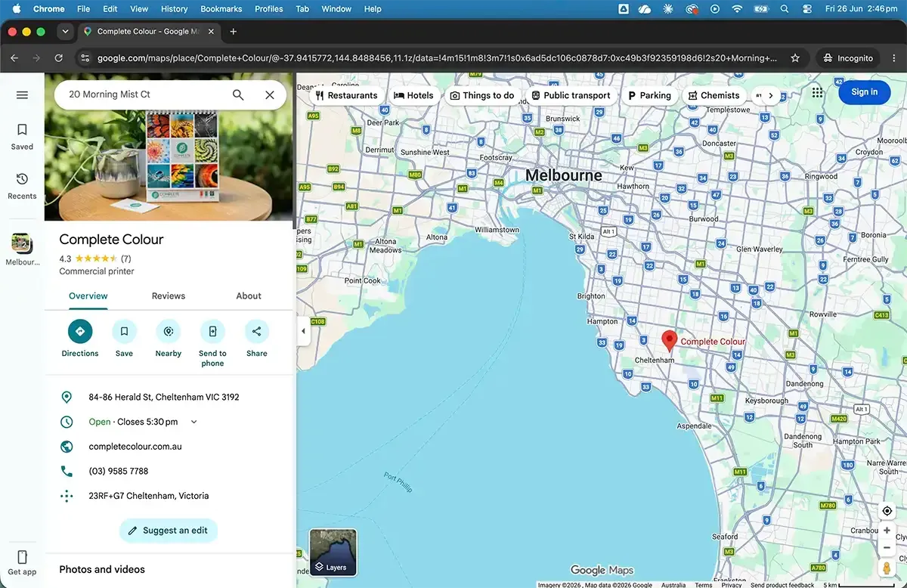Select the Parking chip
The width and height of the screenshot is (907, 588).
649,95
